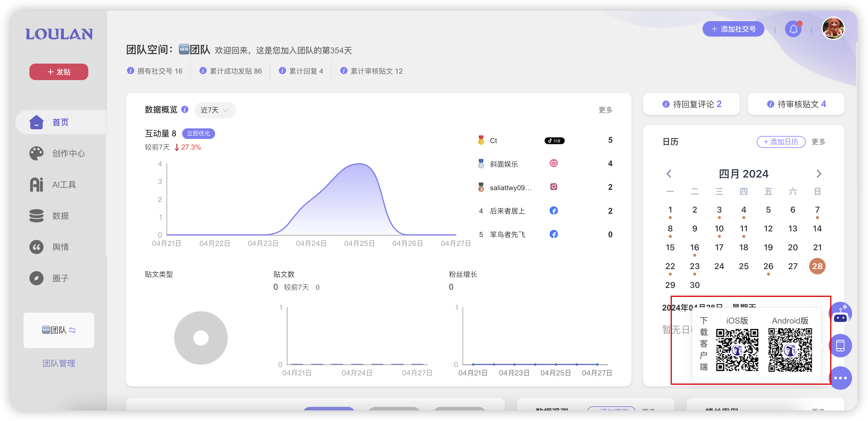Open the 待回复评论 card

pyautogui.click(x=691, y=104)
